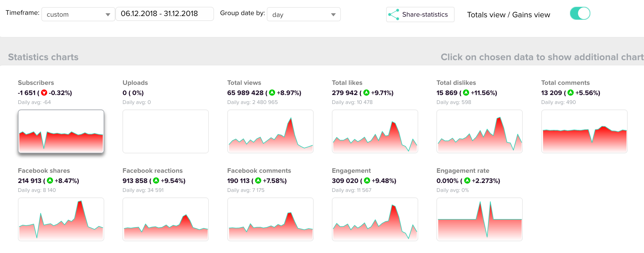Open the Timeframe custom dropdown

tap(78, 15)
